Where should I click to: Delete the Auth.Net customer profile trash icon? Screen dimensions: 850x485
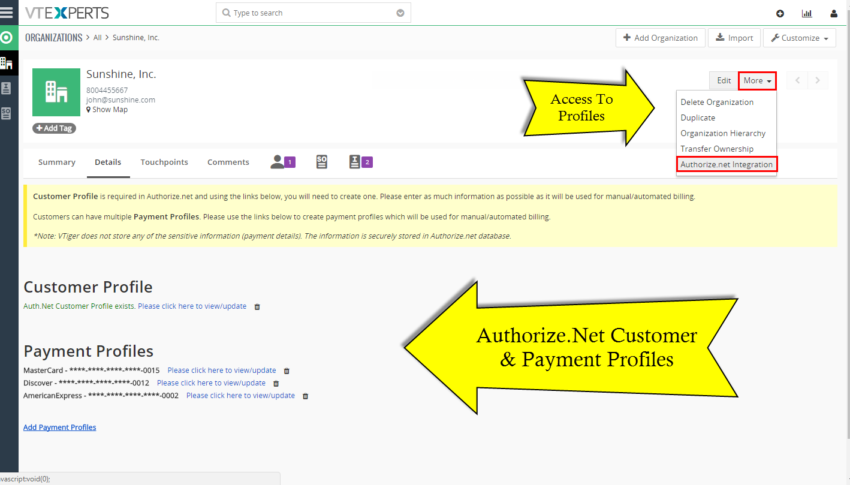(x=257, y=307)
